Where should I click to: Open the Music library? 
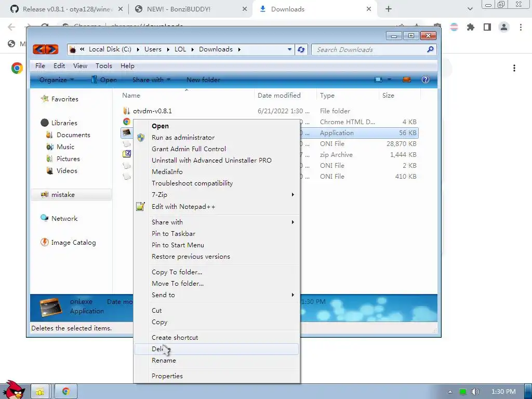[65, 147]
